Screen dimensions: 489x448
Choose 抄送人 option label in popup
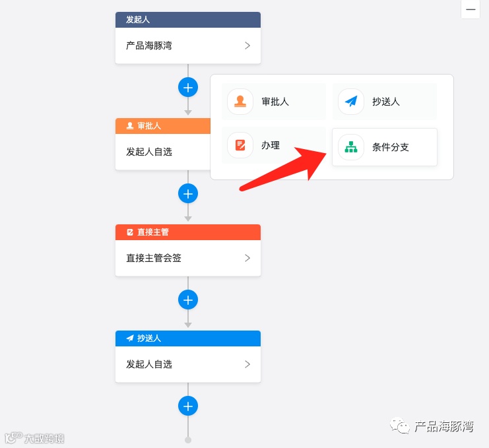click(386, 102)
